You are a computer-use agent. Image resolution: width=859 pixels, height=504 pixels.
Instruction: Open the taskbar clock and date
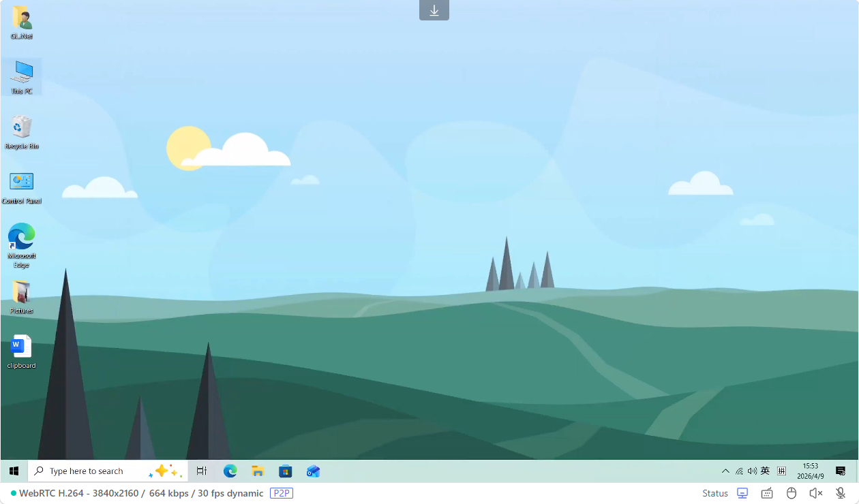pyautogui.click(x=810, y=471)
